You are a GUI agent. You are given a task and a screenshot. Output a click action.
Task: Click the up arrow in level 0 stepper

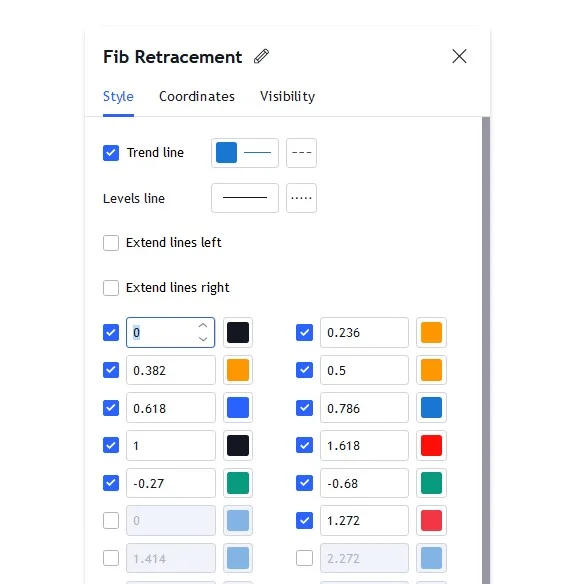203,325
